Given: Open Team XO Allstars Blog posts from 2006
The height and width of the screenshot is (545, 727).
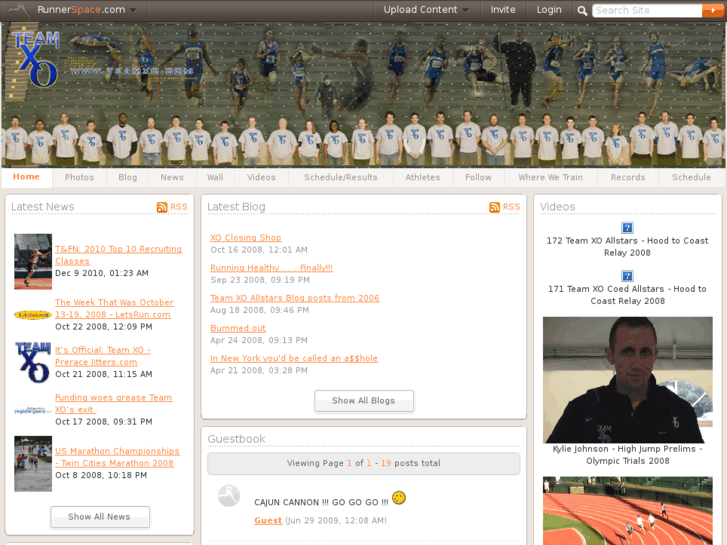Looking at the screenshot, I should pos(295,298).
